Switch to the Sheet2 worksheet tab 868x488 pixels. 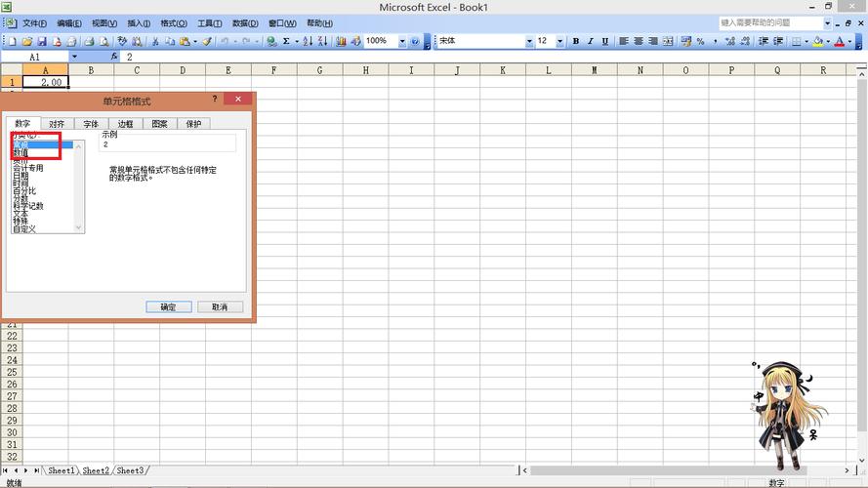(x=96, y=470)
